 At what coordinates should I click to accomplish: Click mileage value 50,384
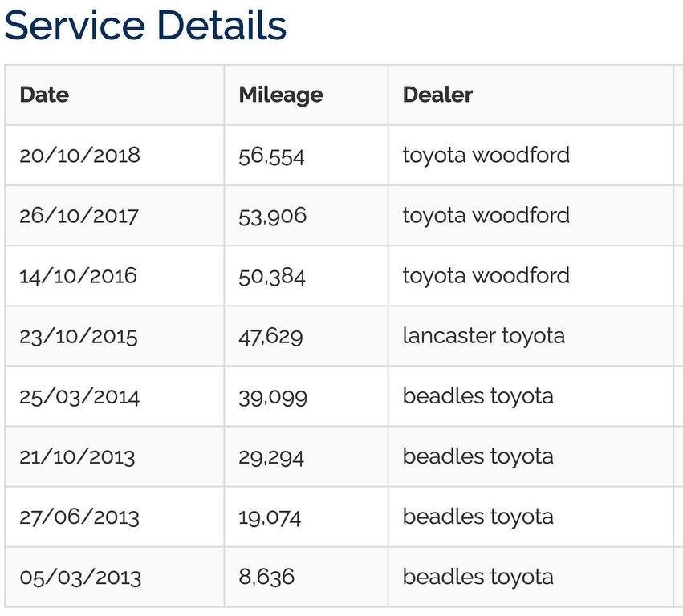(x=272, y=277)
